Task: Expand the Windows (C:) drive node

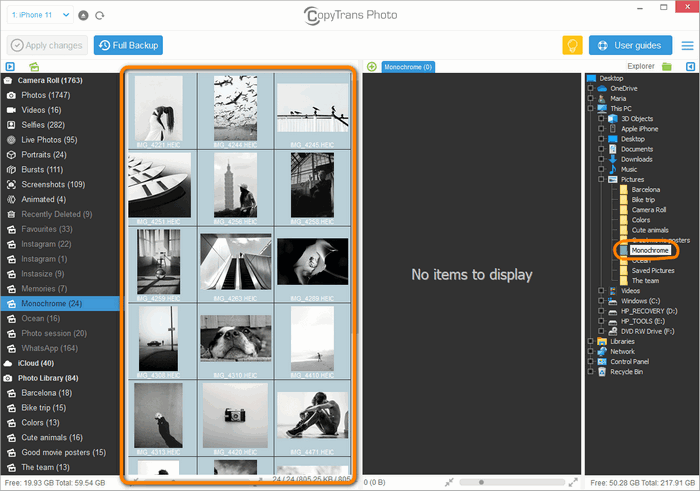Action: pyautogui.click(x=601, y=301)
